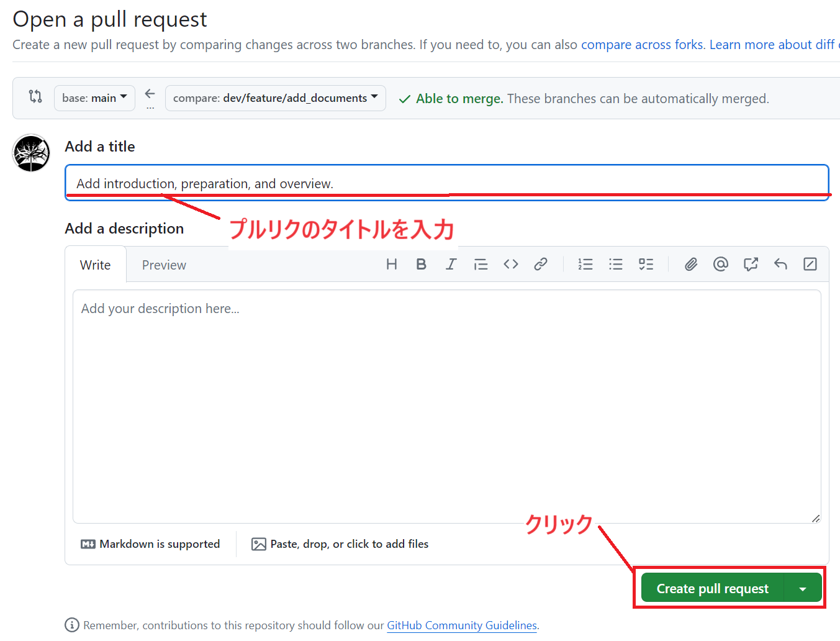Open the base: main branch selector
This screenshot has width=840, height=641.
coord(94,98)
